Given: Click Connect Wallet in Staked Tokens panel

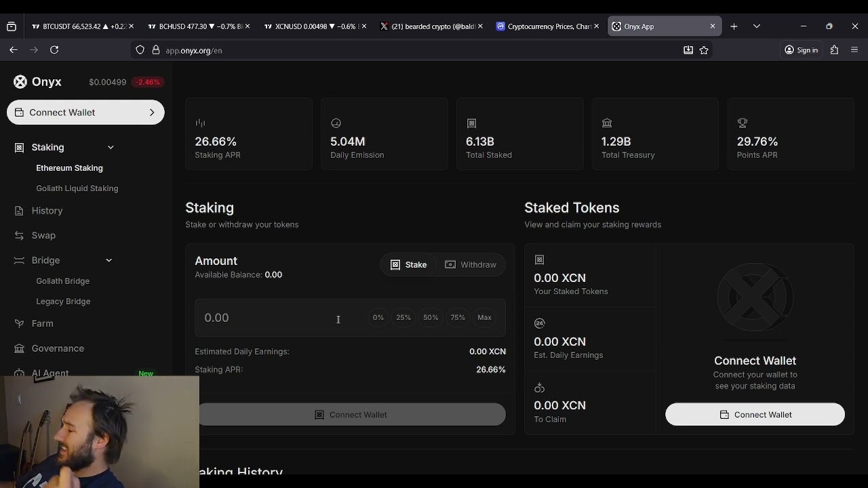Looking at the screenshot, I should point(755,415).
